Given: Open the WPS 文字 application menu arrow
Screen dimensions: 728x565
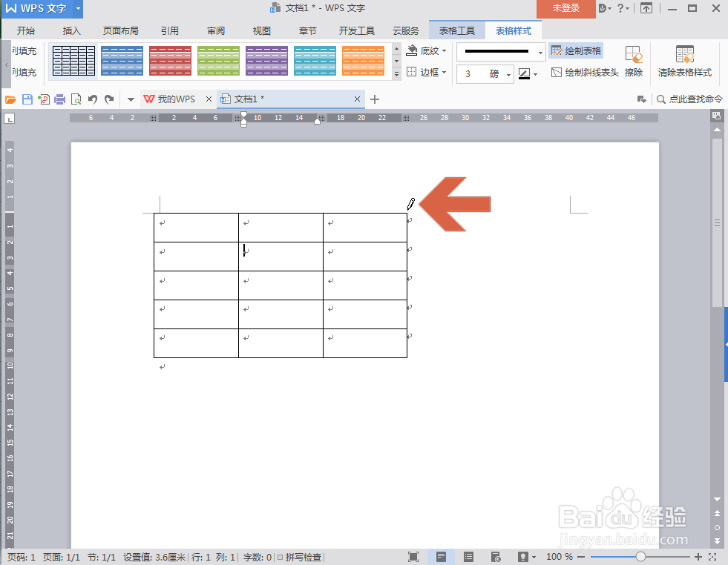Looking at the screenshot, I should (78, 8).
